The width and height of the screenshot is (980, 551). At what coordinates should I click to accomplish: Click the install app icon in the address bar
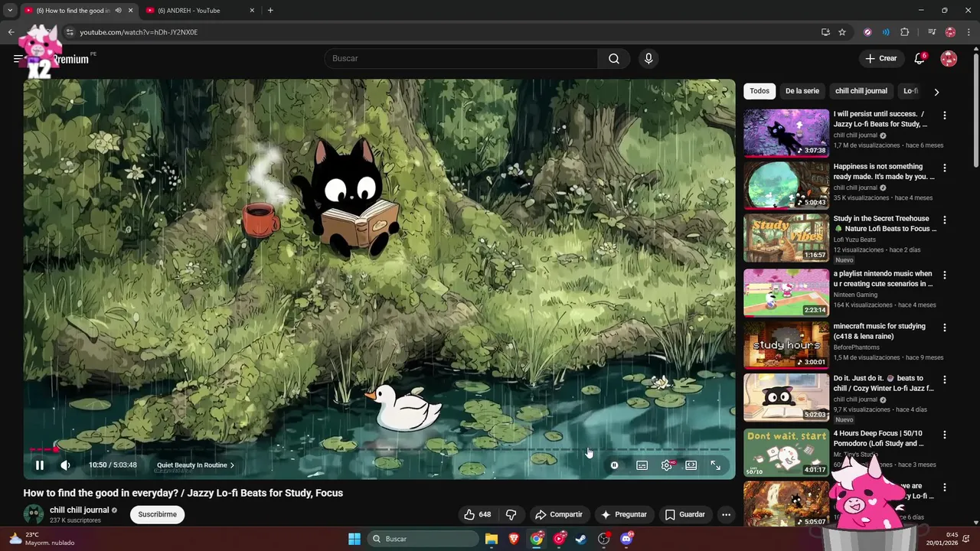825,32
